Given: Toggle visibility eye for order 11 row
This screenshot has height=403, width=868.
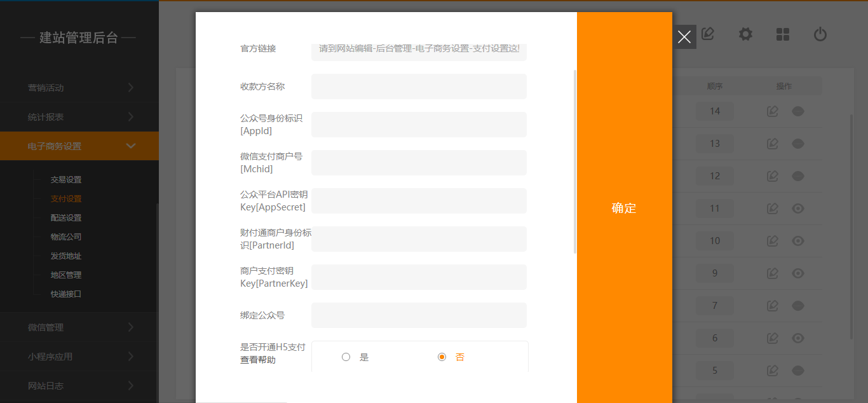Looking at the screenshot, I should click(x=798, y=208).
